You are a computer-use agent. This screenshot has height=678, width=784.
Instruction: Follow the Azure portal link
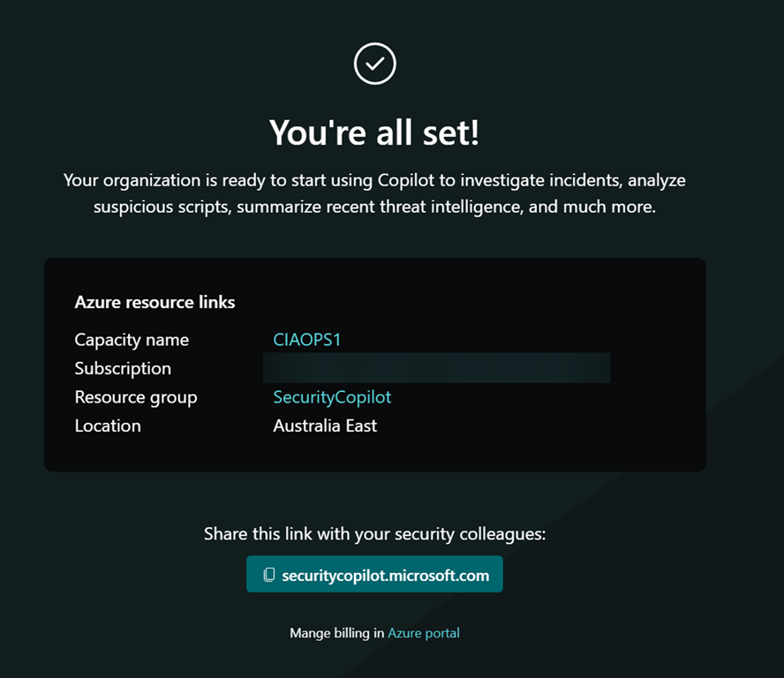pos(424,633)
